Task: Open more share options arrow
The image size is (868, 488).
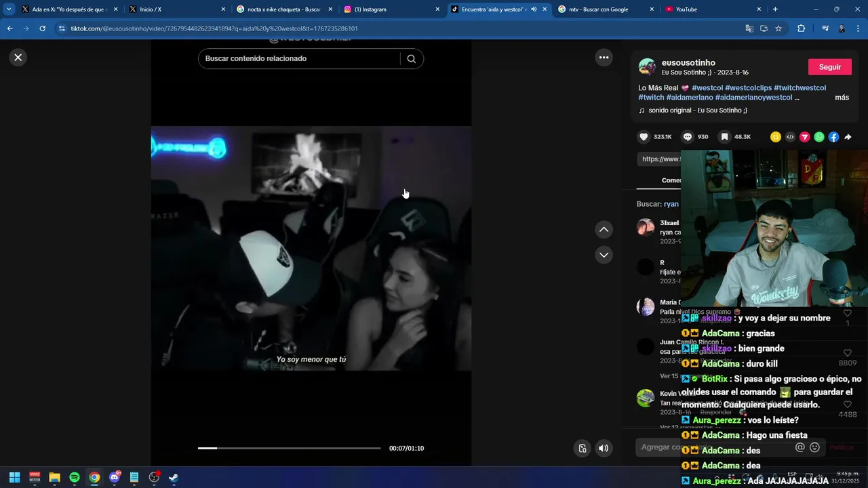Action: tap(848, 137)
